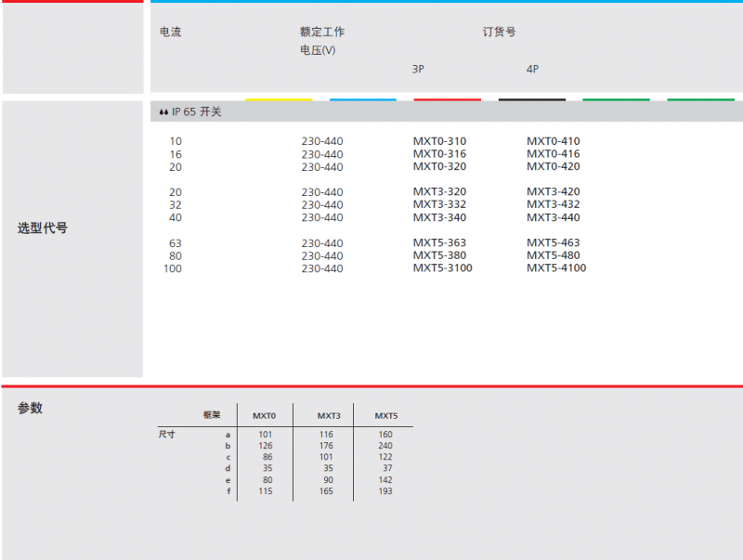This screenshot has width=743, height=560.
Task: Click order number MXT3-432
Action: [x=553, y=204]
